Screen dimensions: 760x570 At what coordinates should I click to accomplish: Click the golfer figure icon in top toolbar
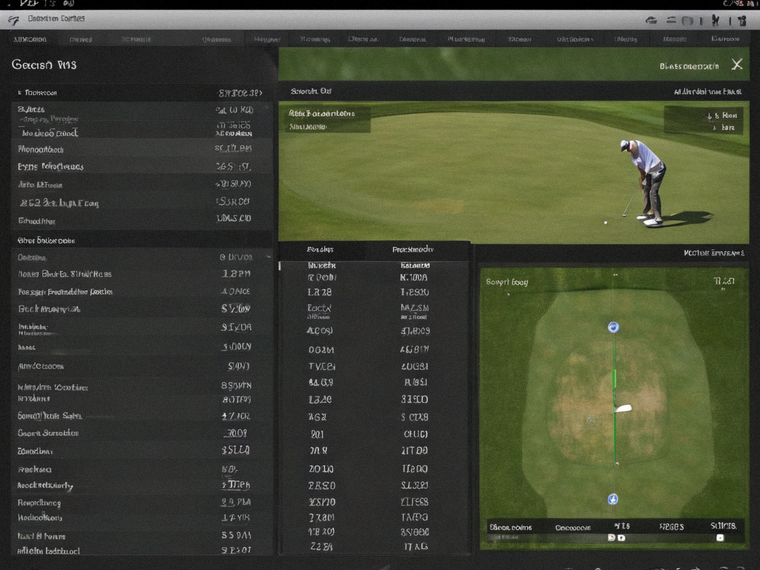[715, 20]
